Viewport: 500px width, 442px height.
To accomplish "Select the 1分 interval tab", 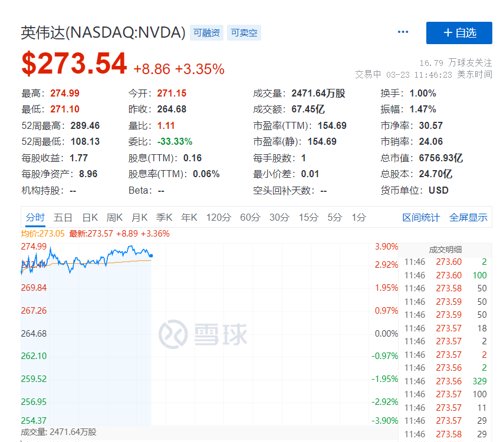I will [359, 218].
